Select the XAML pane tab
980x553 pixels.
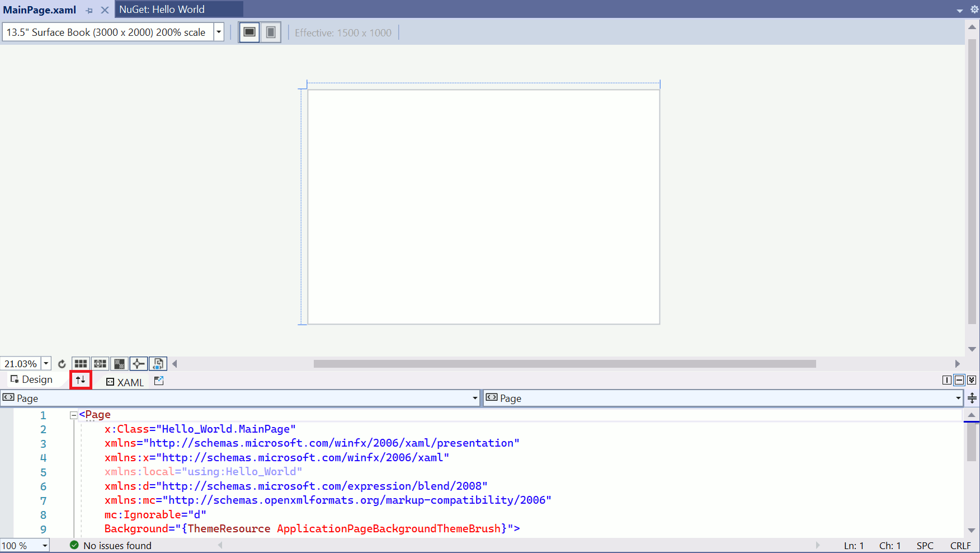(x=125, y=382)
